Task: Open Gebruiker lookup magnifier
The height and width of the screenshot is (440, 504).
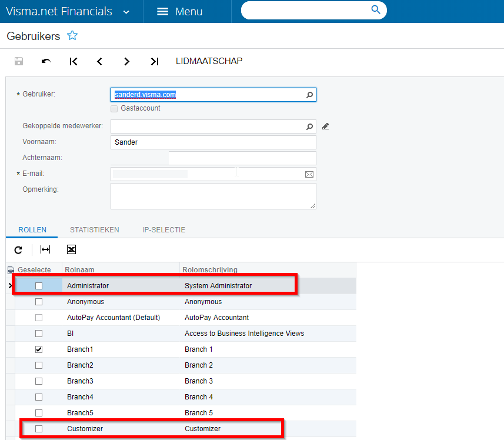Action: (x=309, y=95)
